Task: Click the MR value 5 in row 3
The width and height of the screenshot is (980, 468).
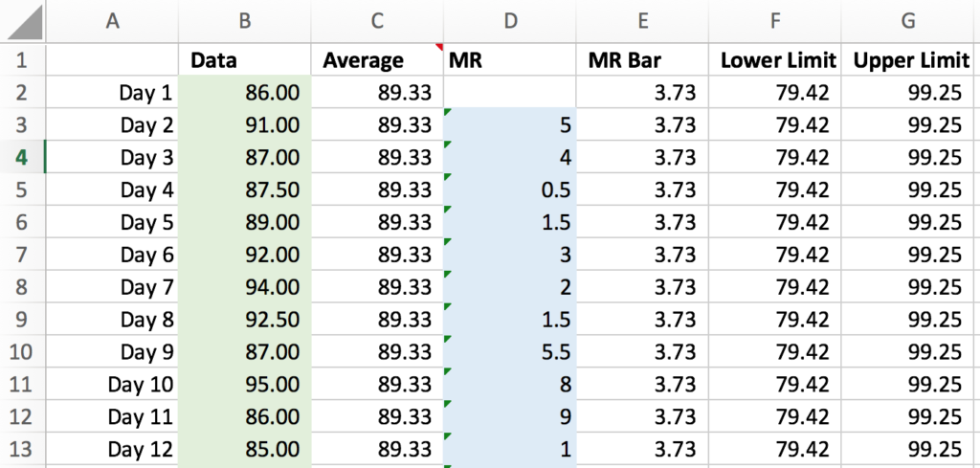Action: click(510, 125)
